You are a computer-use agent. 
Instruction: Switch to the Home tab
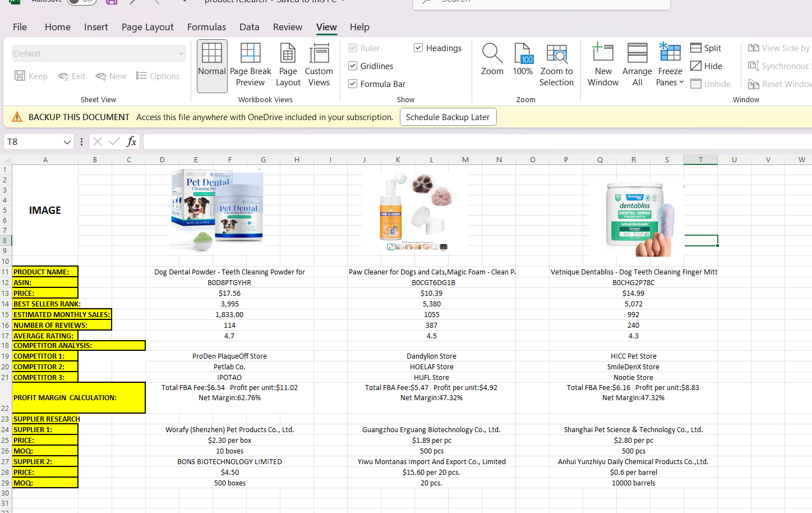pyautogui.click(x=58, y=27)
